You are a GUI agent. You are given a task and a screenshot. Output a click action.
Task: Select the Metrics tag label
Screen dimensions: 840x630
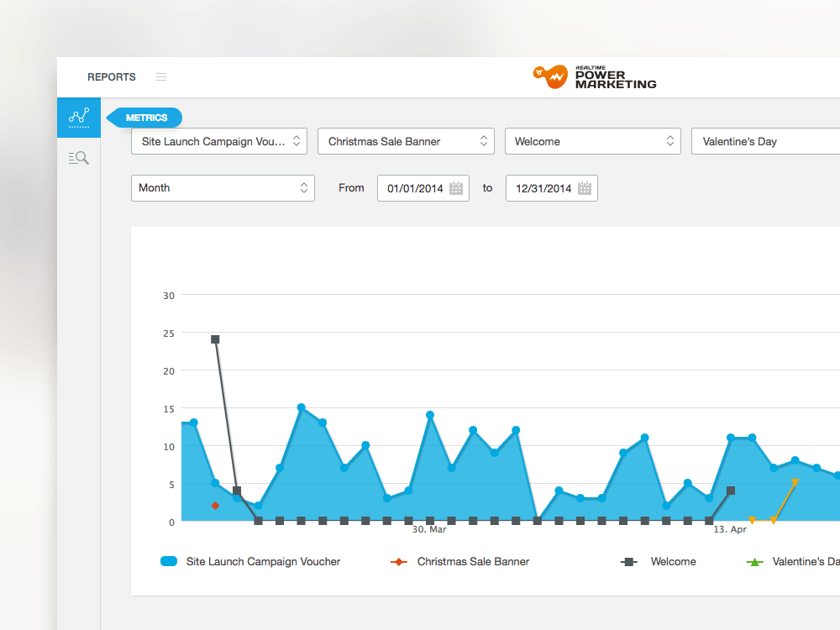point(144,118)
